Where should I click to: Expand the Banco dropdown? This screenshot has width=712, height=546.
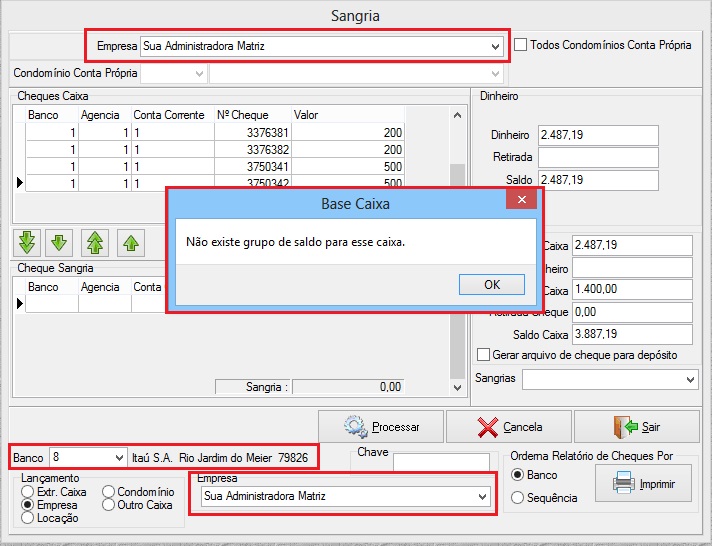point(119,457)
